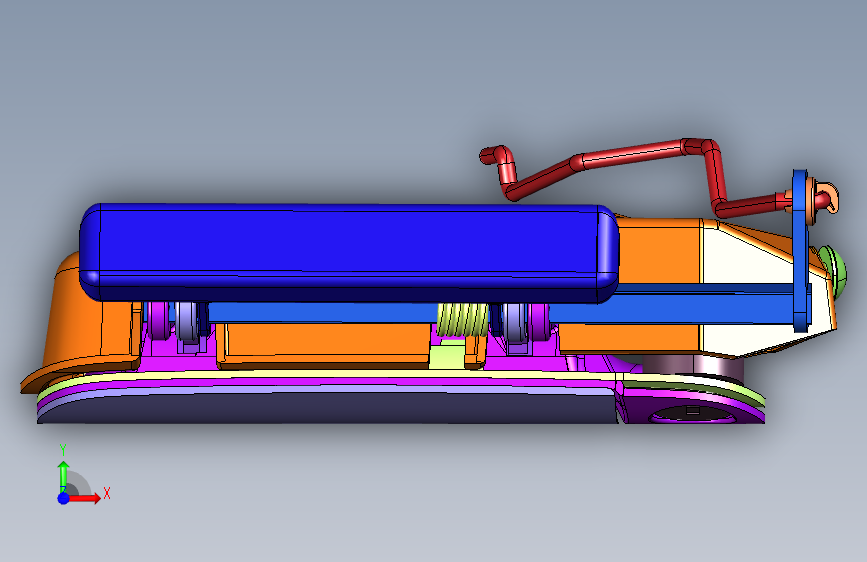Image resolution: width=867 pixels, height=562 pixels.
Task: Click the red X axis arrow of triad
Action: 84,498
